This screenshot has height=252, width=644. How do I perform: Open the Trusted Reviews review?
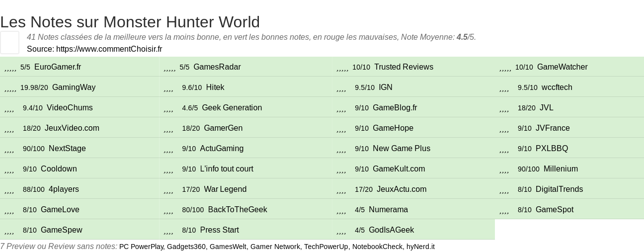pyautogui.click(x=403, y=67)
